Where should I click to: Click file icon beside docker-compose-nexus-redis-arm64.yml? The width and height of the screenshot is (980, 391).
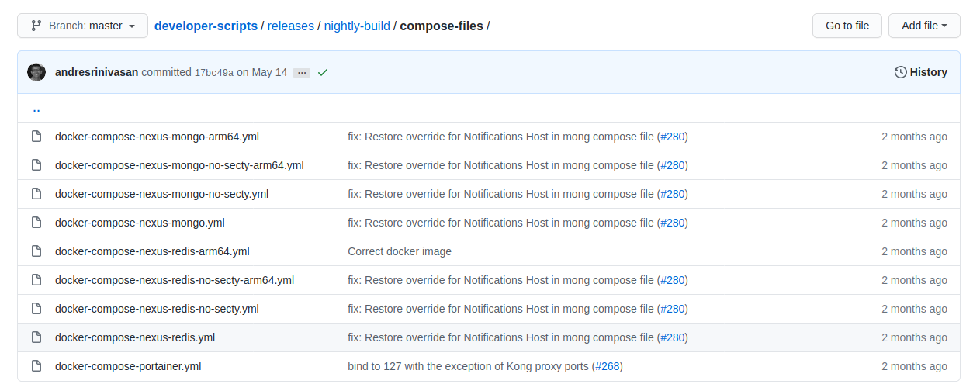(36, 251)
